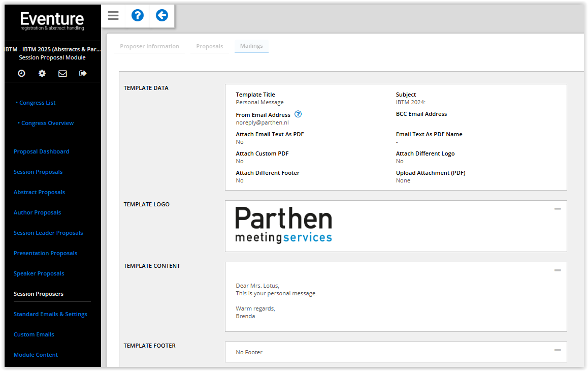Image resolution: width=588 pixels, height=371 pixels.
Task: Click the Warm regards, line
Action: click(255, 308)
